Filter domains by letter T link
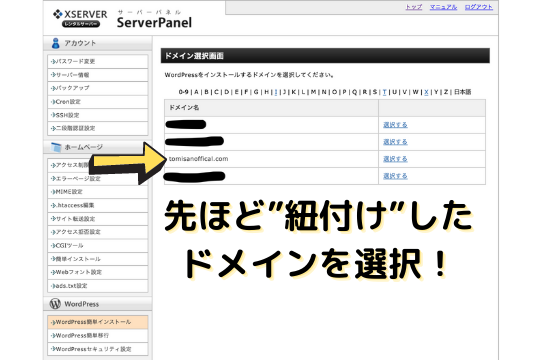The image size is (542, 360). coord(384,92)
